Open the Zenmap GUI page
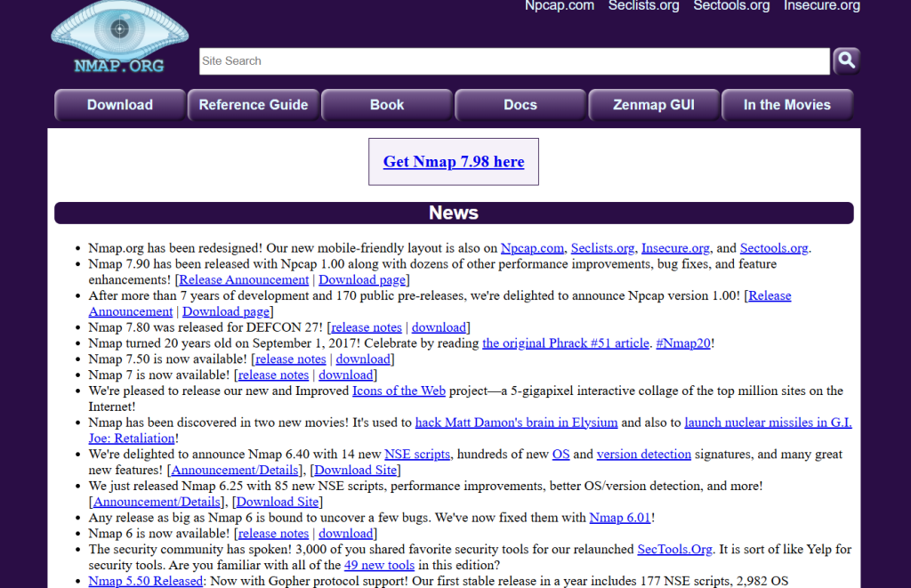 click(654, 105)
